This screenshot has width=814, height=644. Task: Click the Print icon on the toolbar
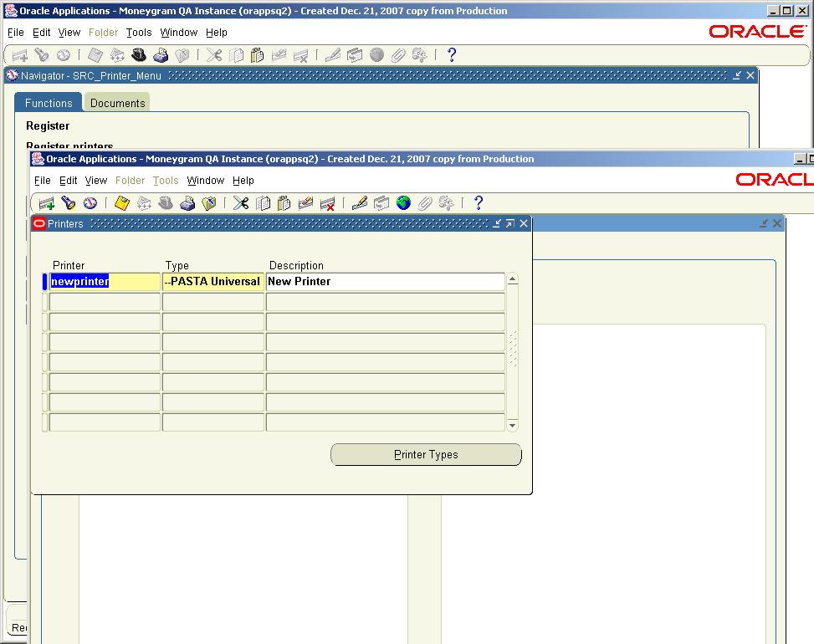point(188,202)
